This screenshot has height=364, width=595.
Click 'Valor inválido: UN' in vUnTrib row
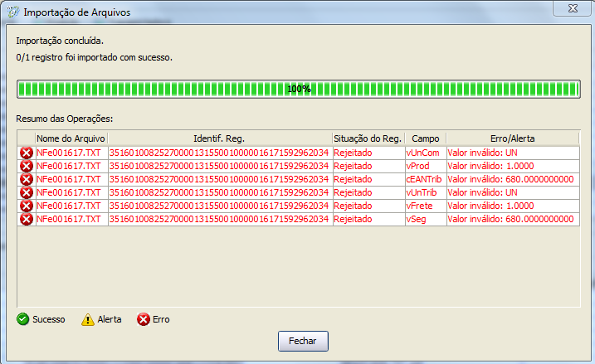pyautogui.click(x=482, y=192)
